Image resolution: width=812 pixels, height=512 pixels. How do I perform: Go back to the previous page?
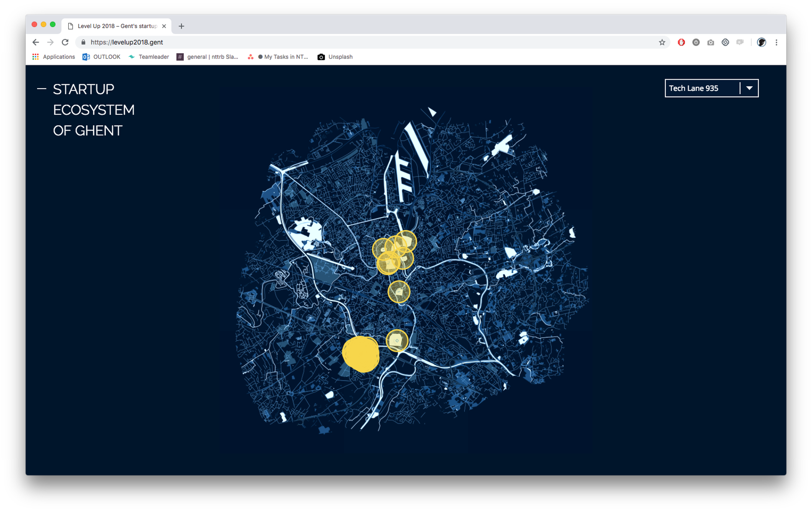pos(36,42)
